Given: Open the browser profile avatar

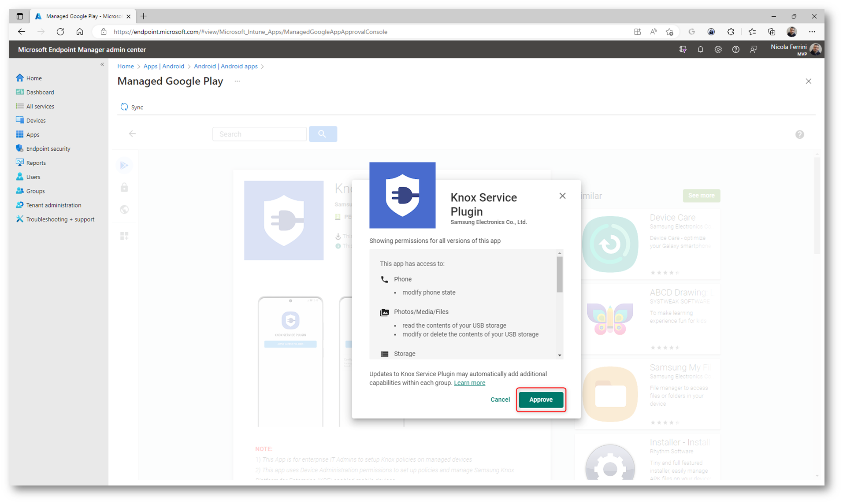Looking at the screenshot, I should pos(791,32).
